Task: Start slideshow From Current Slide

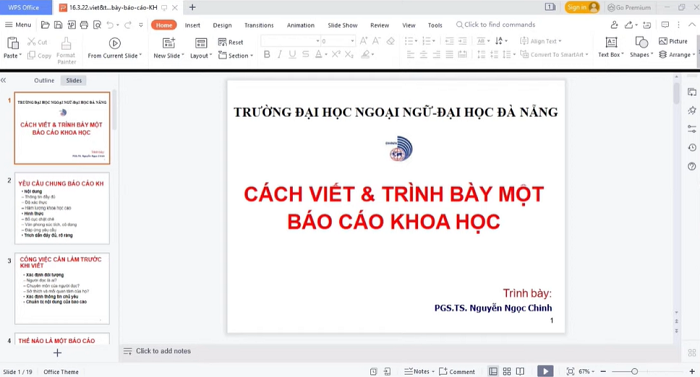Action: (x=115, y=48)
